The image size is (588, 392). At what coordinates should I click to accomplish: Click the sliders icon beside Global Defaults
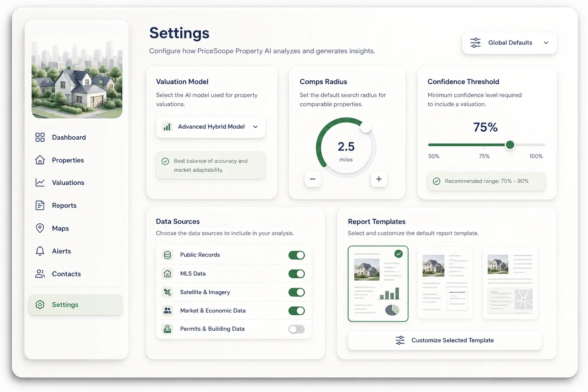click(x=475, y=42)
